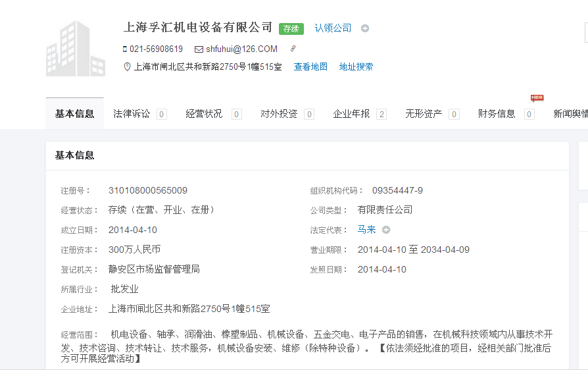Viewport: 588px width, 370px height.
Task: Click the 地址搜索 link
Action: (x=356, y=66)
